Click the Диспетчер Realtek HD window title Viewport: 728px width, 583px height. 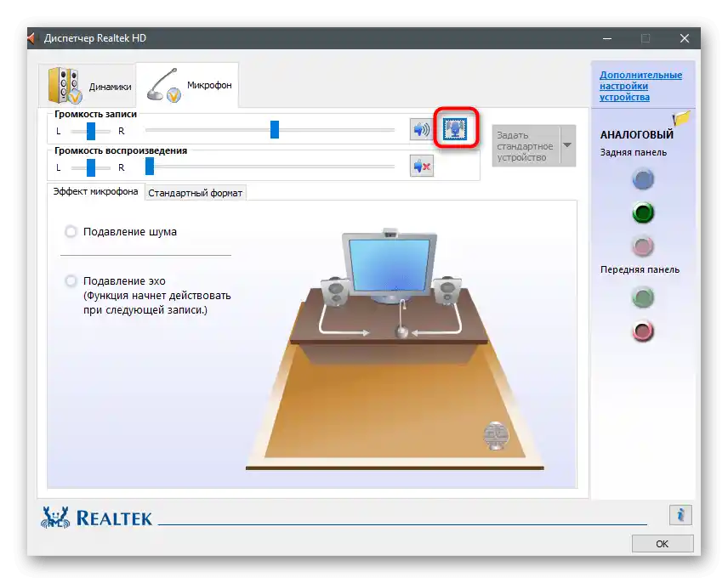(95, 38)
